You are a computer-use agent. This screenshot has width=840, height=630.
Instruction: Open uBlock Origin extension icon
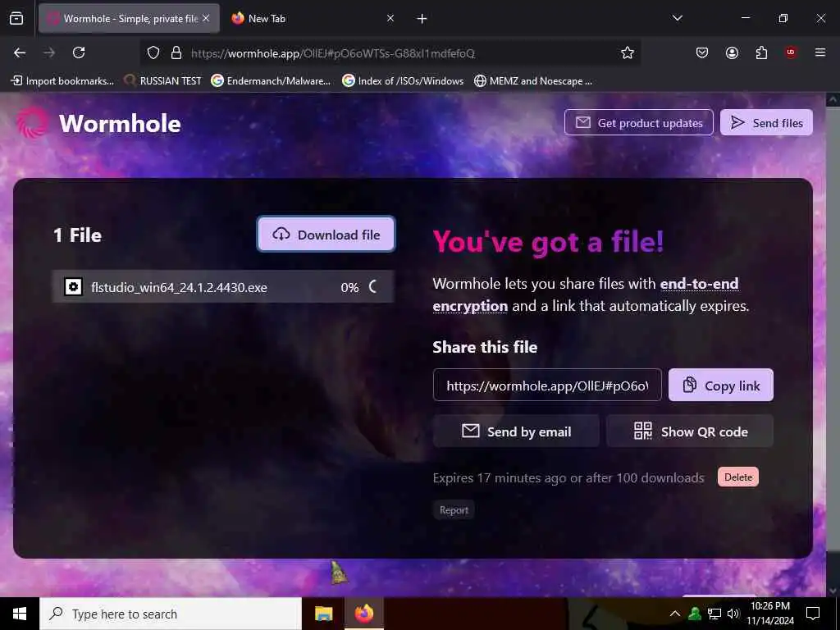pyautogui.click(x=791, y=52)
